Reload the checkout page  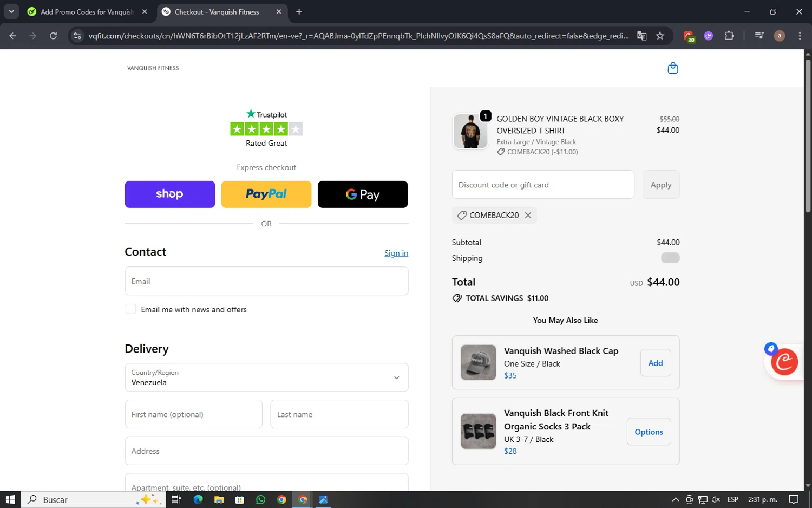(53, 36)
